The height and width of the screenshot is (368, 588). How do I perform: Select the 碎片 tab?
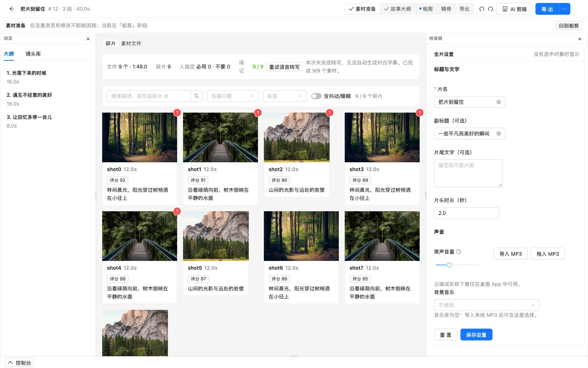tap(111, 43)
